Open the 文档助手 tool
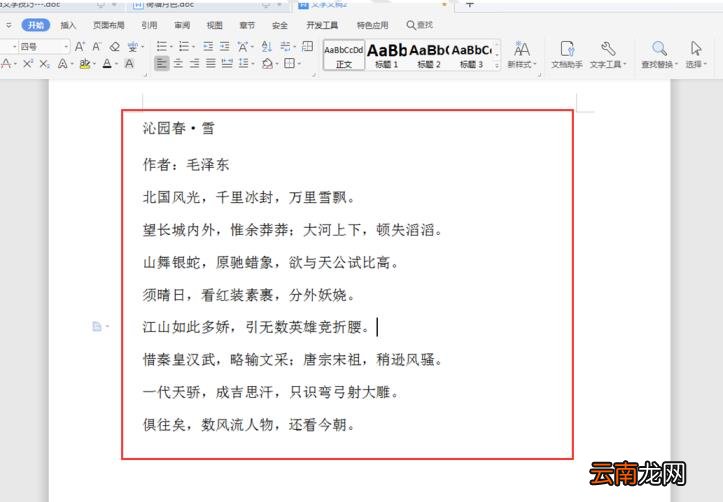 click(567, 55)
